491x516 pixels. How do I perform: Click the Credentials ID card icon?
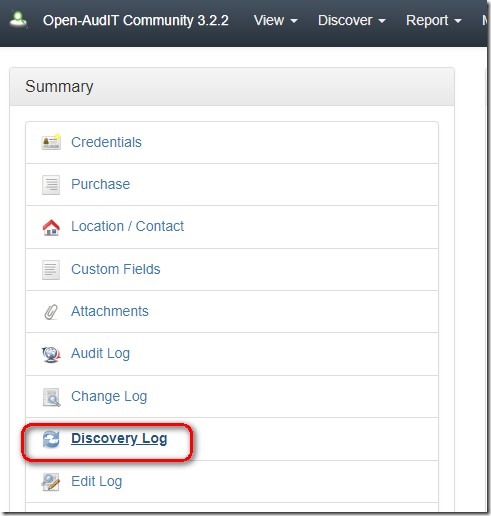[51, 142]
